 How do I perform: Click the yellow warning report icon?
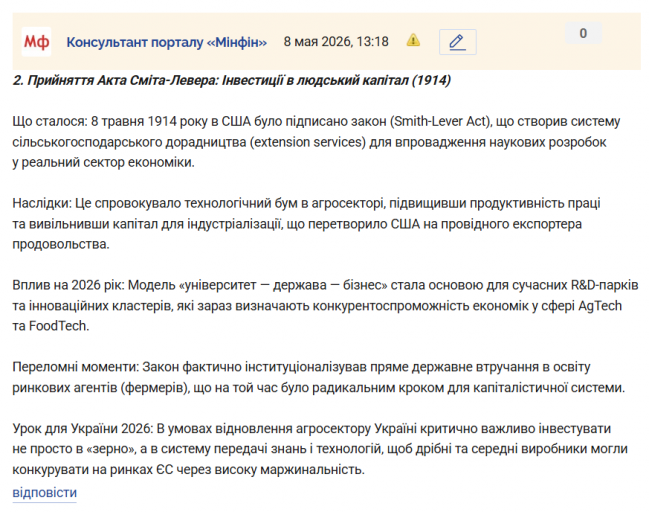point(413,41)
